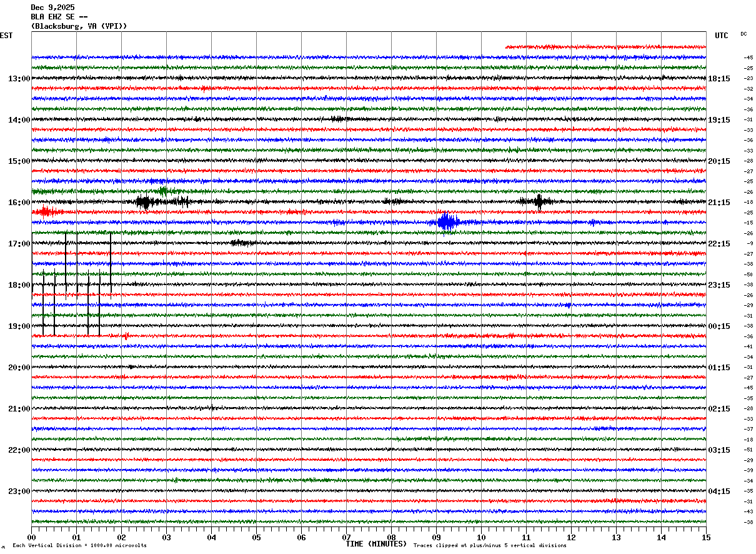
Task: Click the 00:15 UTC time label
Action: point(719,326)
